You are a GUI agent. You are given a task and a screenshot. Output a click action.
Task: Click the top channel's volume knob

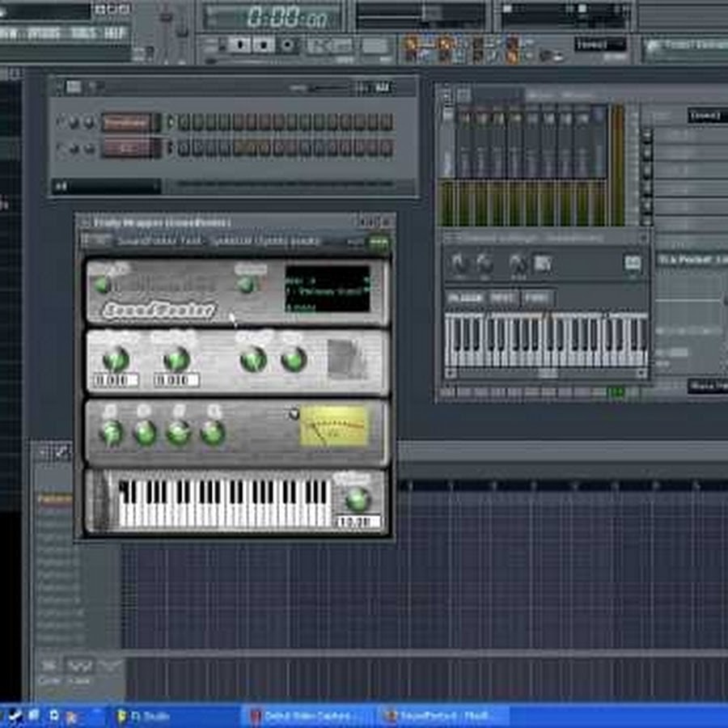(x=89, y=123)
